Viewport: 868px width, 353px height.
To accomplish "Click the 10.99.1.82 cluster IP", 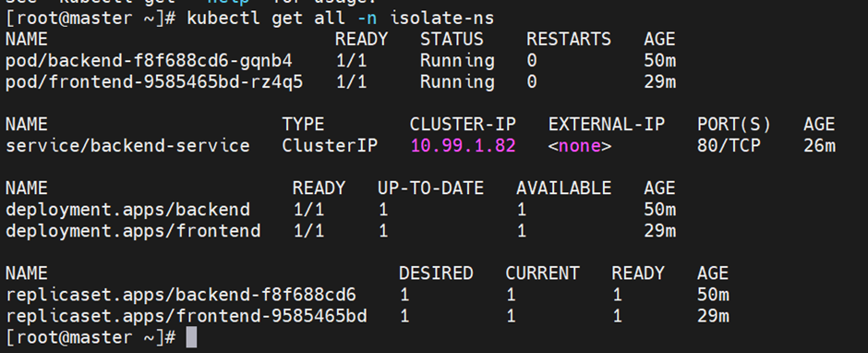I will coord(463,146).
